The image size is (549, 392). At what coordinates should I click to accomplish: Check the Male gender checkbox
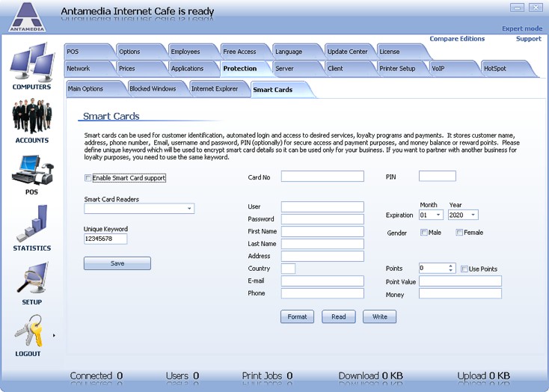(423, 233)
